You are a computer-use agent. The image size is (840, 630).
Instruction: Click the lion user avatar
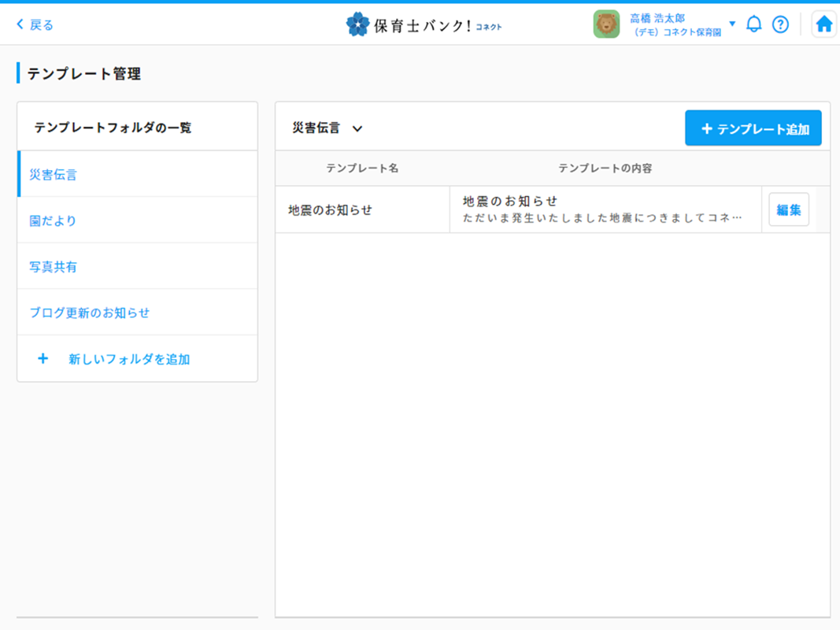click(606, 24)
